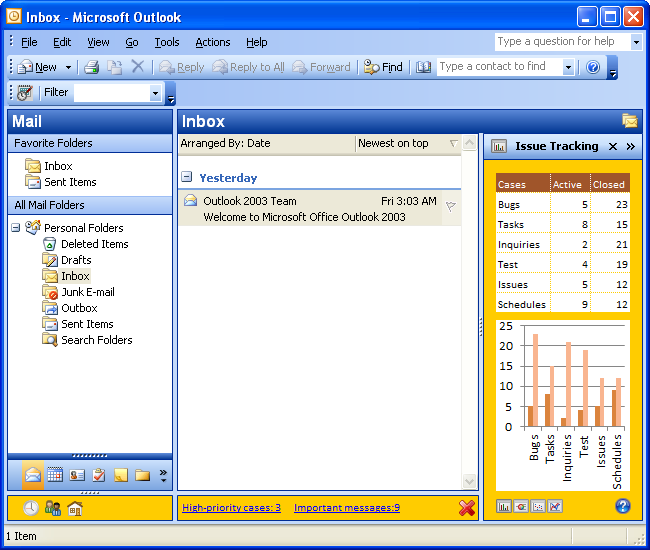Click message list scroll down arrow

469,481
